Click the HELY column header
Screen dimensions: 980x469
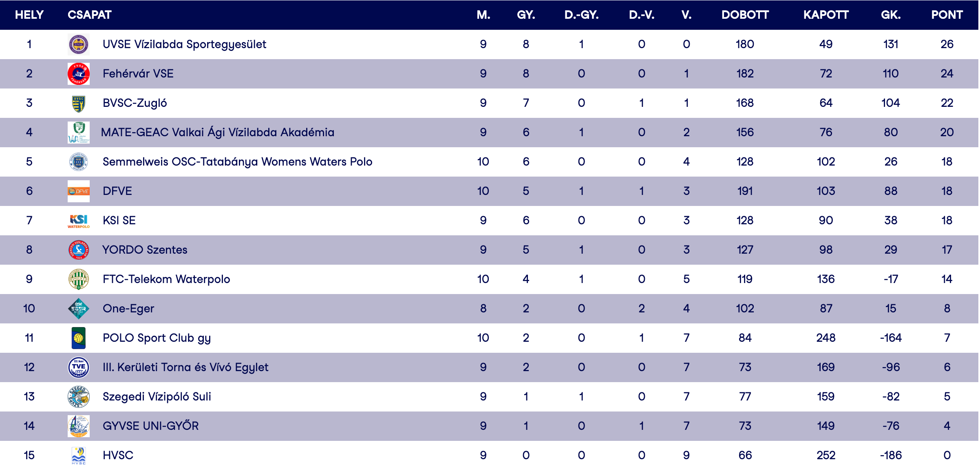click(29, 15)
